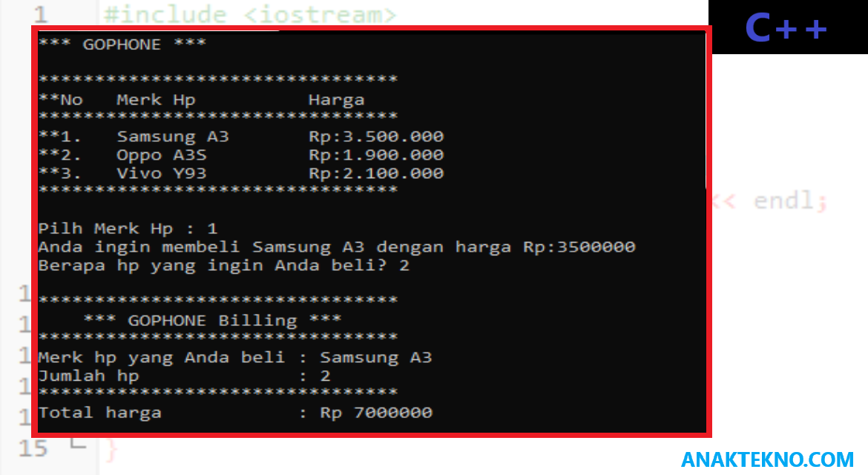The image size is (868, 475).
Task: Click the price Rp:3.500.000
Action: [x=376, y=136]
